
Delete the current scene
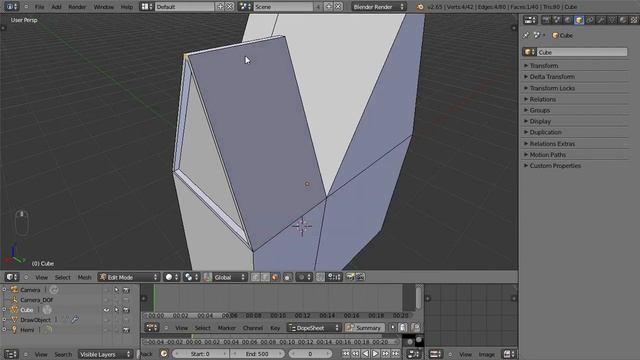coord(338,7)
